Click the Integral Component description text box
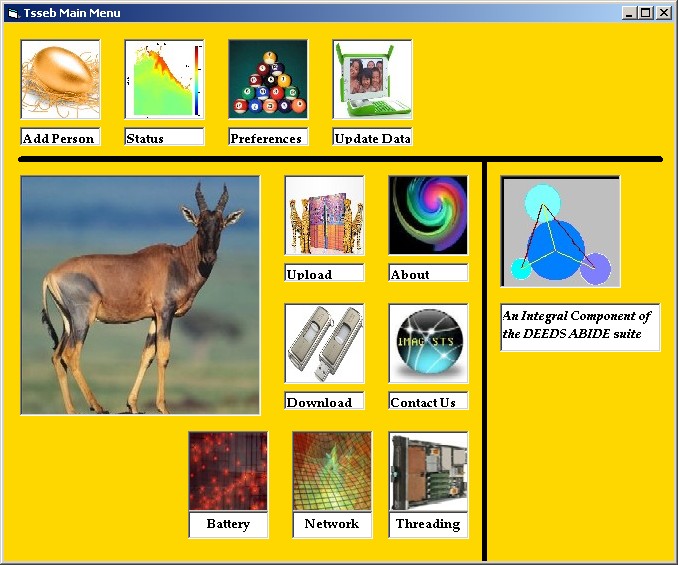This screenshot has width=678, height=565. [x=580, y=327]
